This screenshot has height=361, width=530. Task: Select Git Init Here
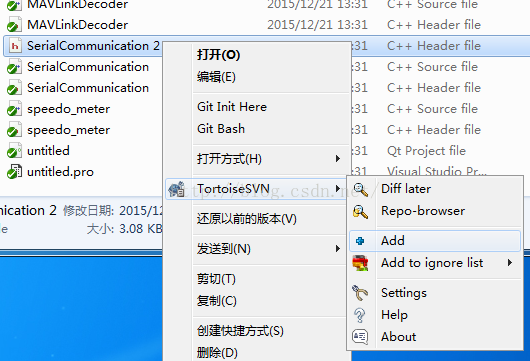point(232,107)
